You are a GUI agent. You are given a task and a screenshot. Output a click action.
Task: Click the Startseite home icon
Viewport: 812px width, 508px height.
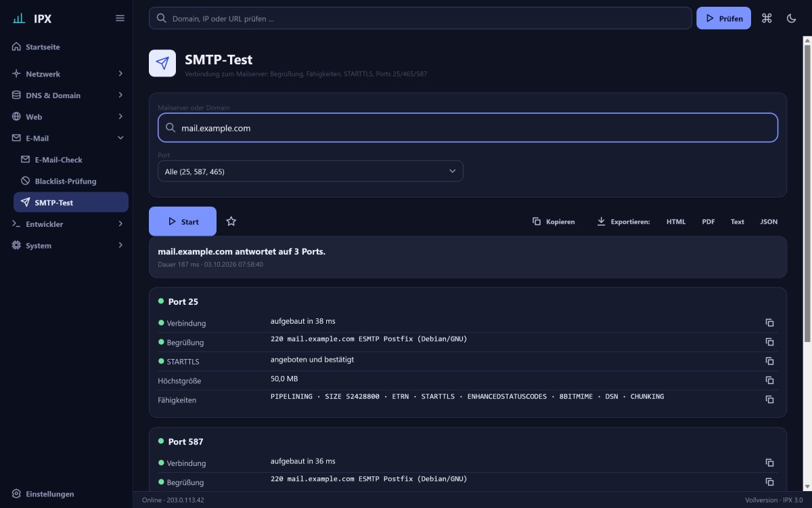click(x=16, y=47)
